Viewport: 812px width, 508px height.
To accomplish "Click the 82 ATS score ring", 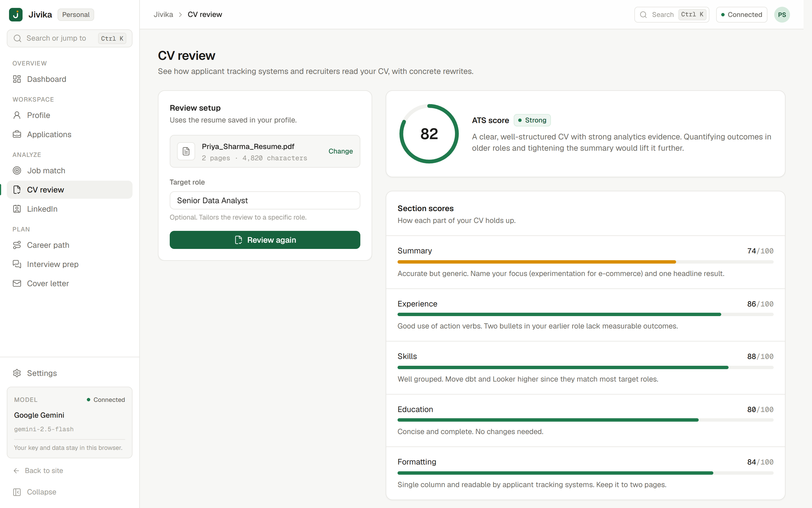I will click(429, 134).
